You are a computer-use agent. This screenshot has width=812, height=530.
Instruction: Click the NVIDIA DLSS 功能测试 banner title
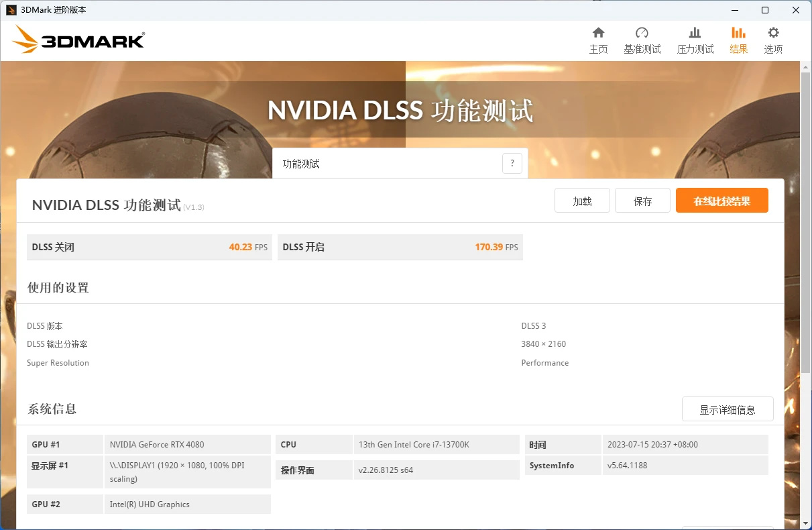coord(400,110)
